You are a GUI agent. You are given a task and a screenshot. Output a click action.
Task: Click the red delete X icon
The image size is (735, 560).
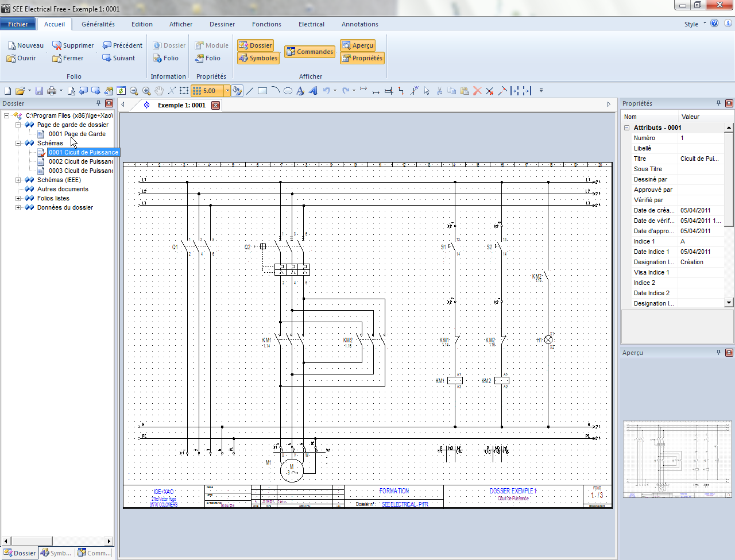(x=477, y=91)
